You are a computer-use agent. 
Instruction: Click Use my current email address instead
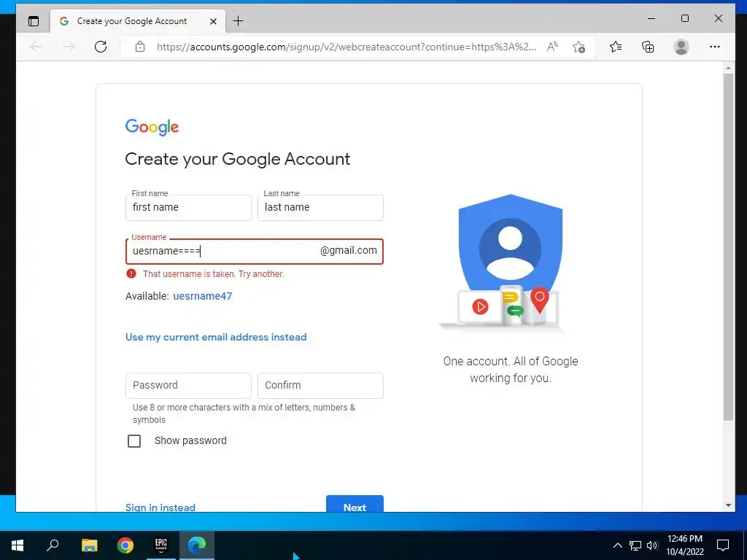[216, 337]
